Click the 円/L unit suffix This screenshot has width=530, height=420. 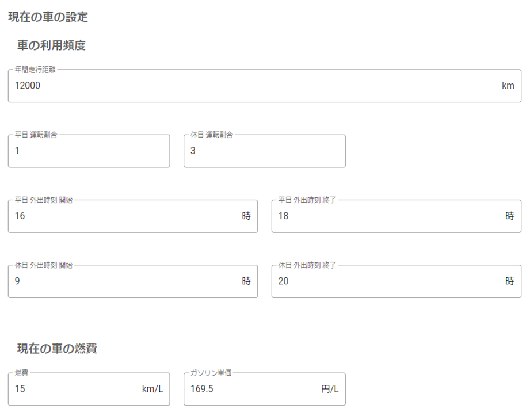(330, 389)
